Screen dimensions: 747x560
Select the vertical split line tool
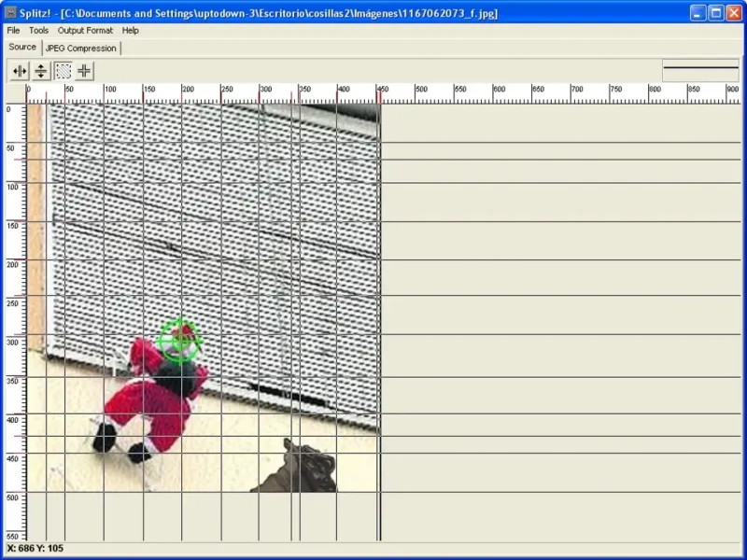(20, 72)
